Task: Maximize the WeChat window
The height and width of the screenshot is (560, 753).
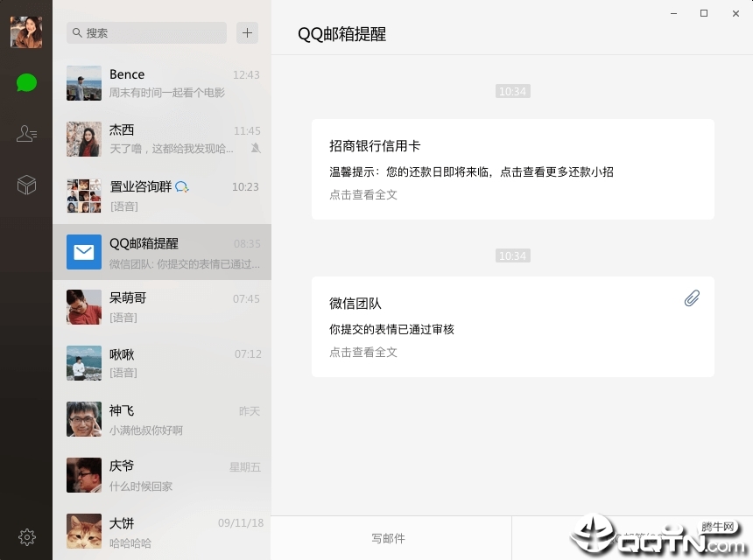Action: (704, 13)
